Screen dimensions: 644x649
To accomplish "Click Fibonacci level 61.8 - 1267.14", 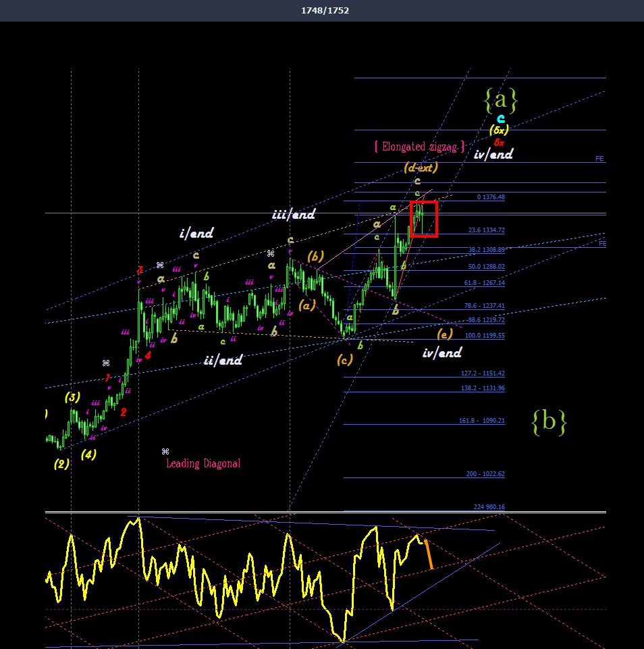I will click(x=484, y=283).
